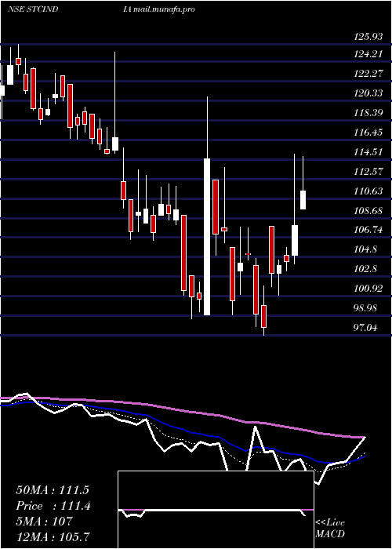The image size is (392, 549).
Task: Click the Price : 111.4 value
Action: [x=53, y=506]
